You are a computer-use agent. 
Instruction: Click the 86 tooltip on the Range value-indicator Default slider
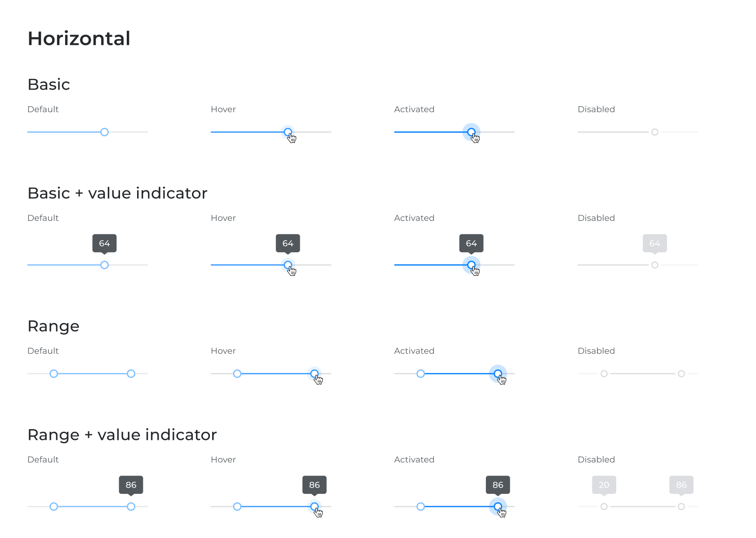[x=131, y=485]
